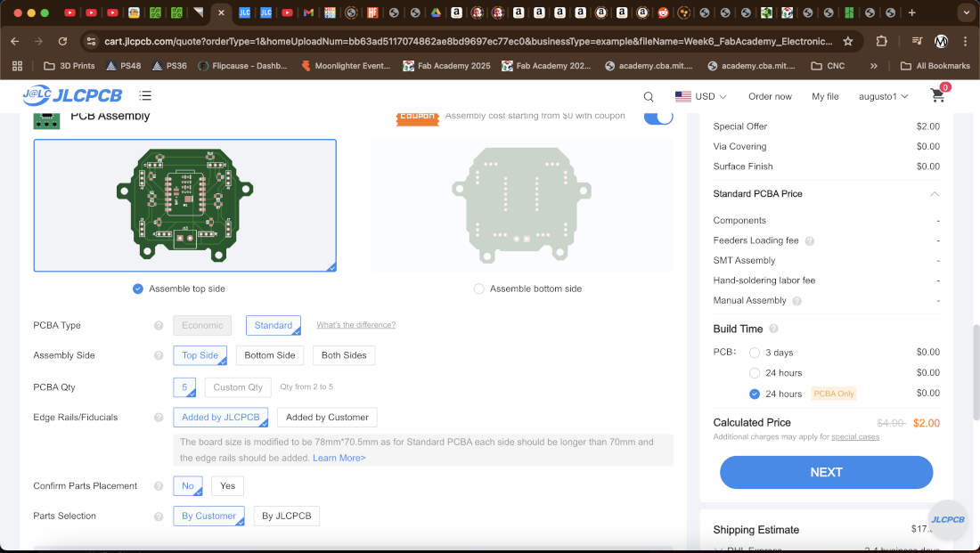
Task: Open the PS48 bookmark
Action: click(123, 66)
